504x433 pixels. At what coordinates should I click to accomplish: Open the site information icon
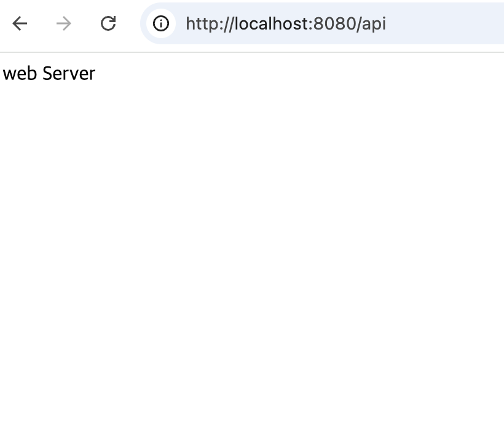[x=160, y=23]
